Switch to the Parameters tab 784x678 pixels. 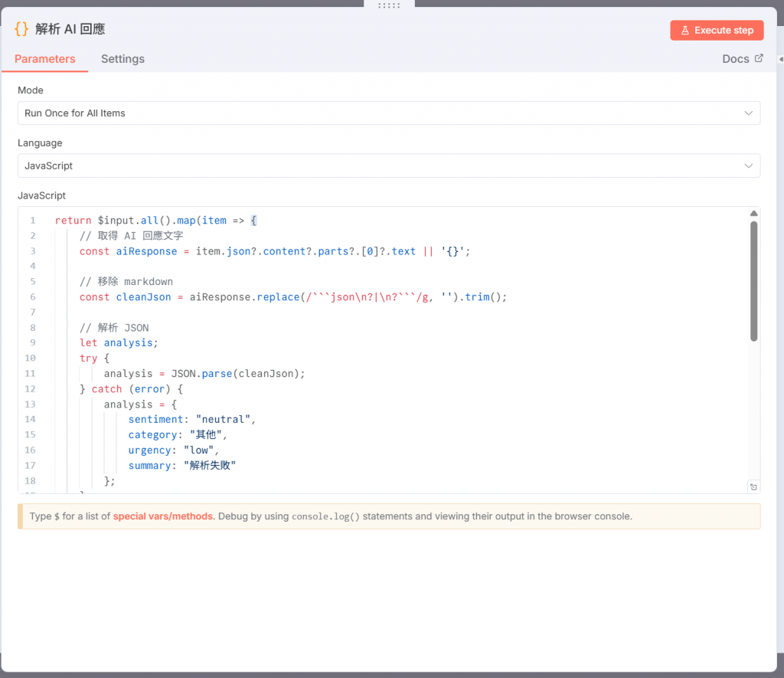[x=45, y=59]
